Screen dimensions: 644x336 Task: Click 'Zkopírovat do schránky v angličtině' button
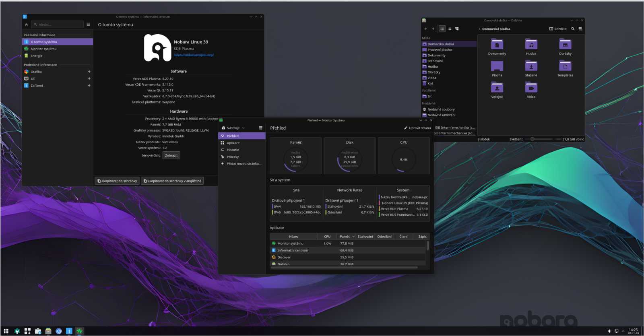172,181
